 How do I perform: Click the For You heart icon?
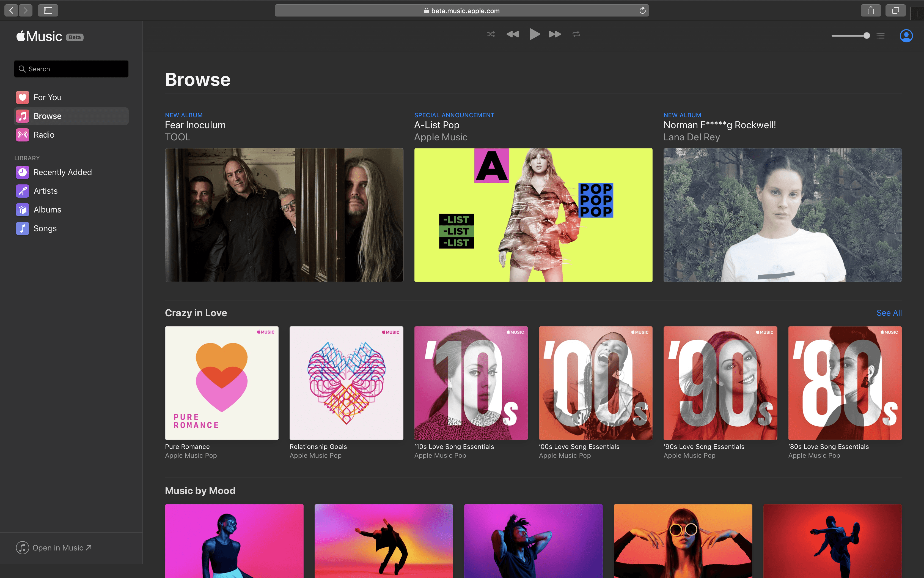click(x=23, y=97)
